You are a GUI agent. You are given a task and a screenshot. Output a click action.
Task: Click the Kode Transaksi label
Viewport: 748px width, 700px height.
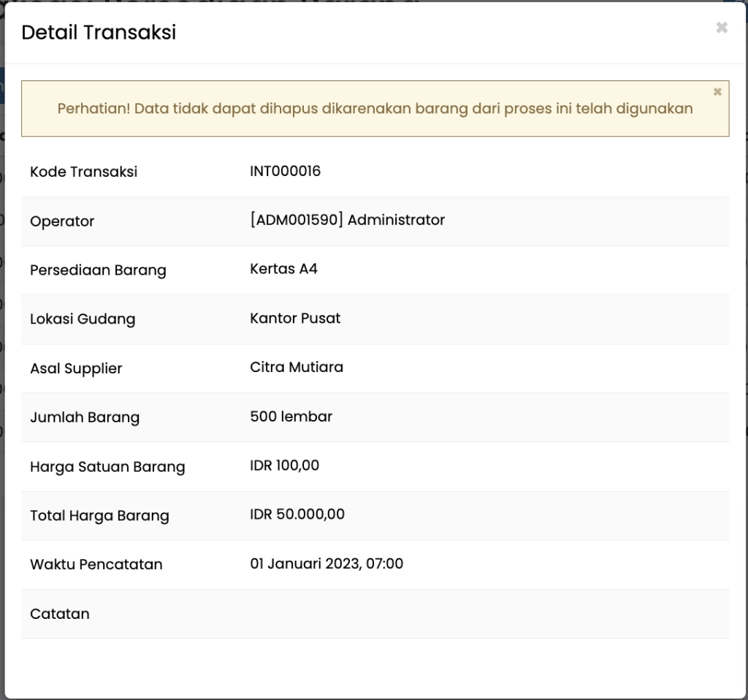83,172
